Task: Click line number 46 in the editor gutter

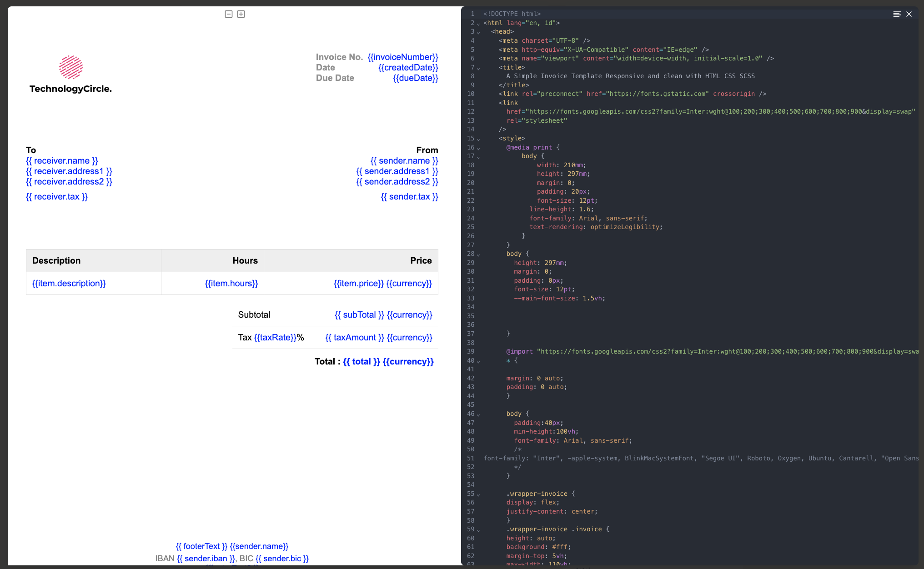Action: point(471,414)
